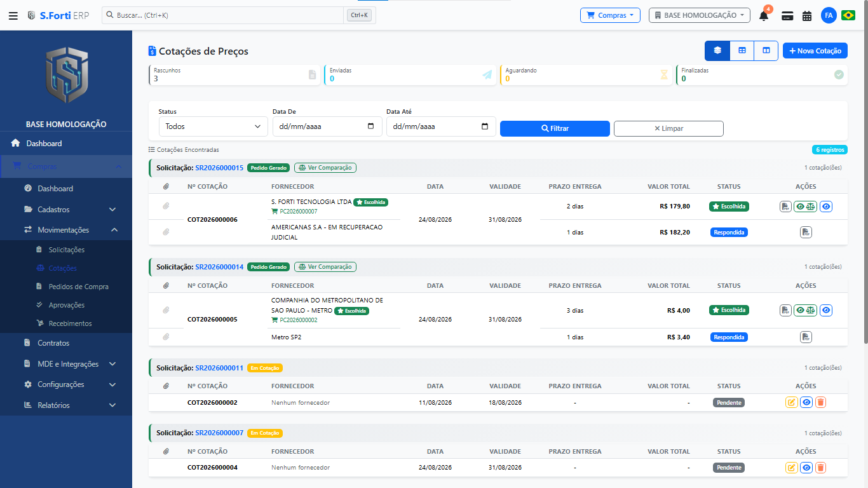Open the credit card icon in header
The width and height of the screenshot is (868, 488).
[787, 16]
